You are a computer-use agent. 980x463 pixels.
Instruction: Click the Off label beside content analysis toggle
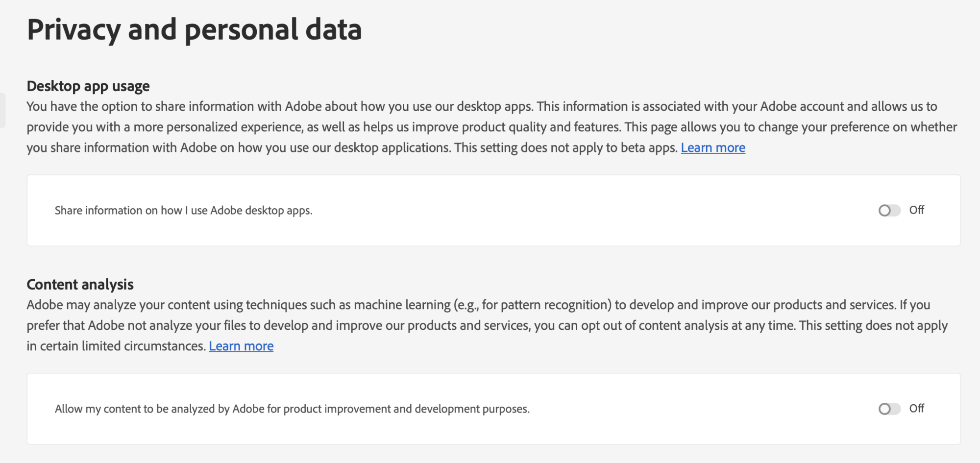pyautogui.click(x=917, y=409)
